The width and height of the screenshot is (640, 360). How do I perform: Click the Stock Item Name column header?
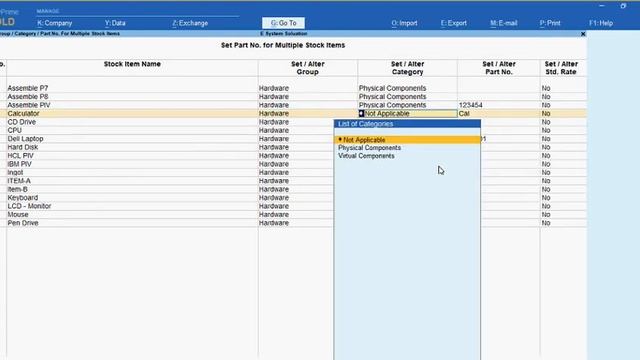coord(132,64)
